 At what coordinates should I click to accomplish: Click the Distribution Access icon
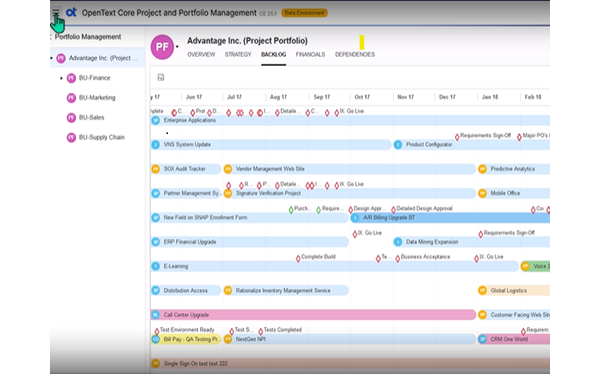tap(155, 291)
